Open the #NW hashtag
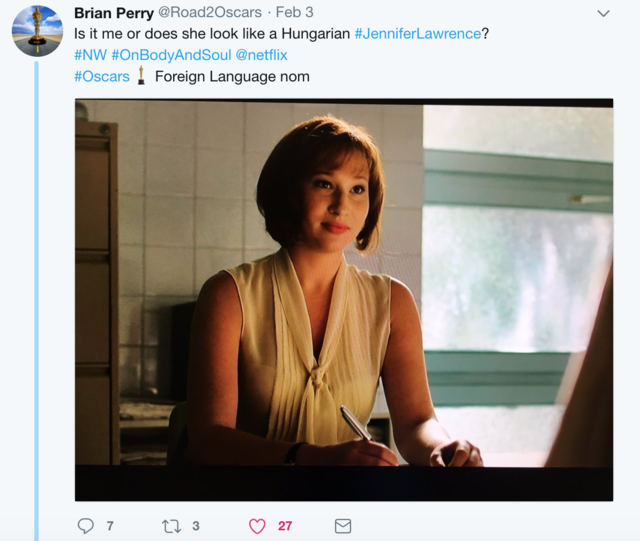This screenshot has width=640, height=541. 90,55
